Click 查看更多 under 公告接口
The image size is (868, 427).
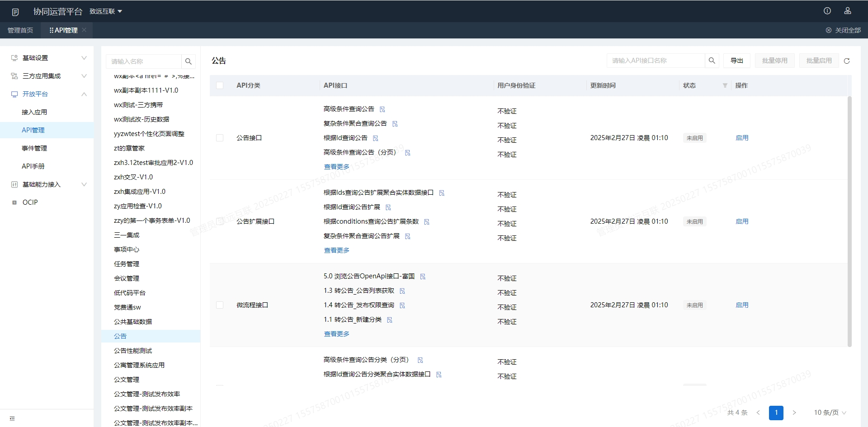pyautogui.click(x=337, y=167)
